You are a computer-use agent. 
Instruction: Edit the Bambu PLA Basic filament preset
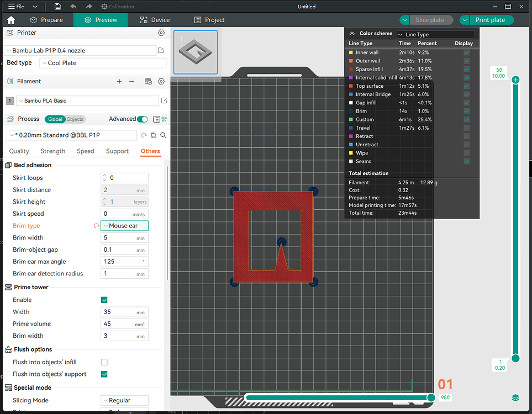click(164, 100)
